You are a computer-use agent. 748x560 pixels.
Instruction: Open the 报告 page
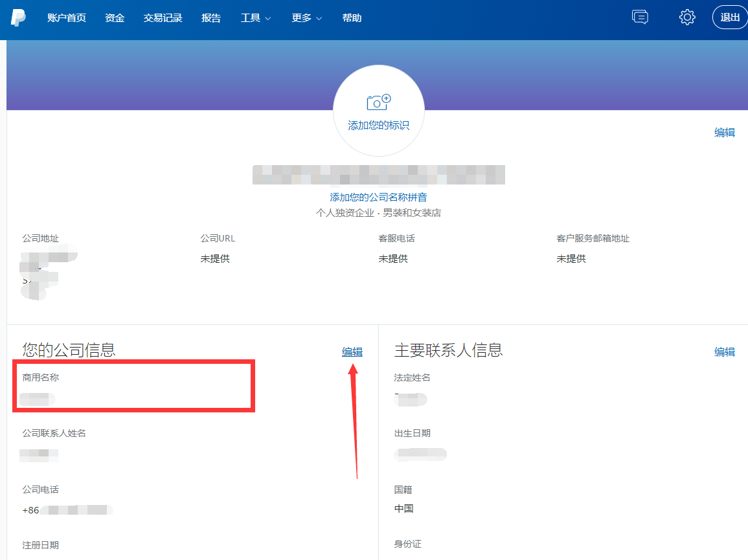point(211,18)
